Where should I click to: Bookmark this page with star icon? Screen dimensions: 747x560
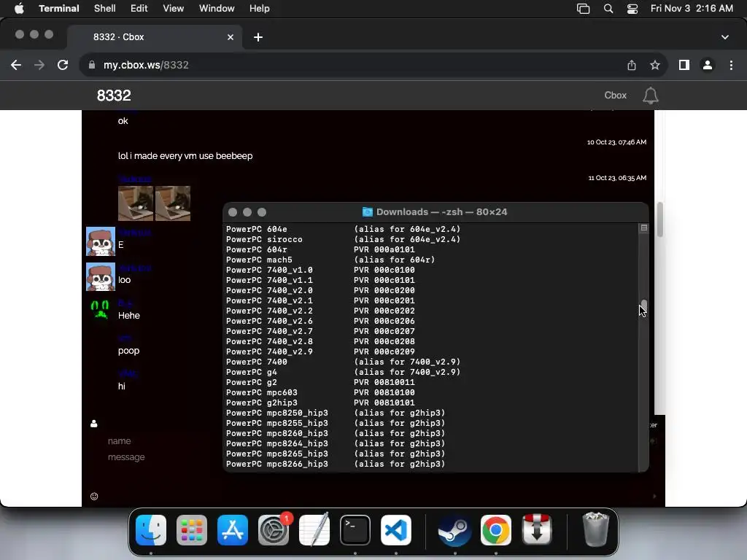pos(655,65)
